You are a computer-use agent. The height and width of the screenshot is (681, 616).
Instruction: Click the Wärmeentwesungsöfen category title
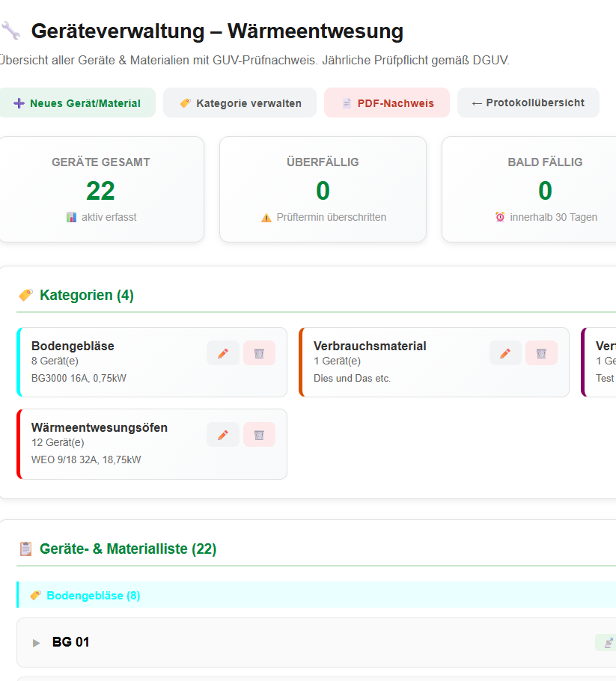point(99,428)
